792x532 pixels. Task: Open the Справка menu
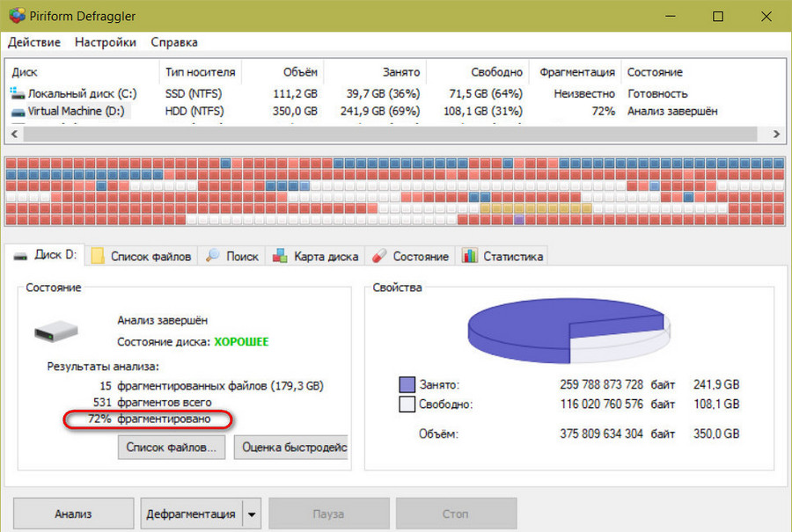174,42
